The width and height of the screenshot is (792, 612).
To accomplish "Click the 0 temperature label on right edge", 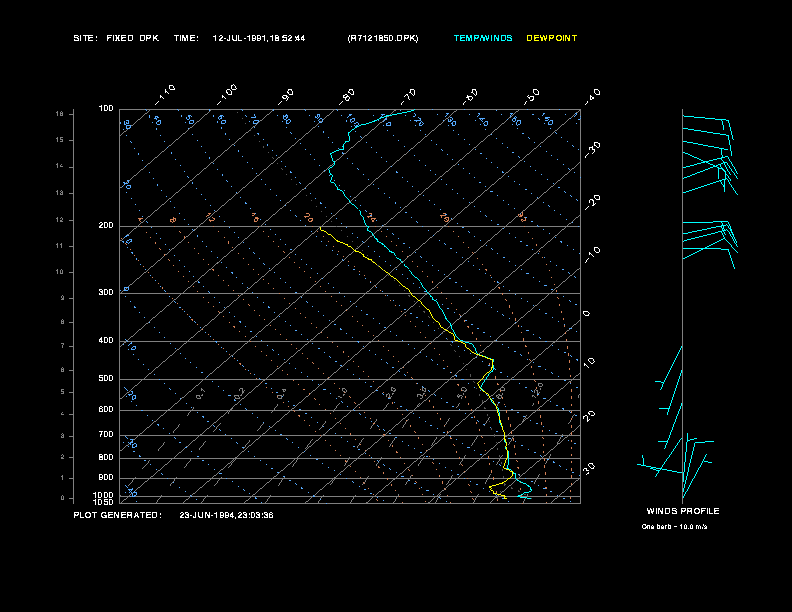I will 586,314.
